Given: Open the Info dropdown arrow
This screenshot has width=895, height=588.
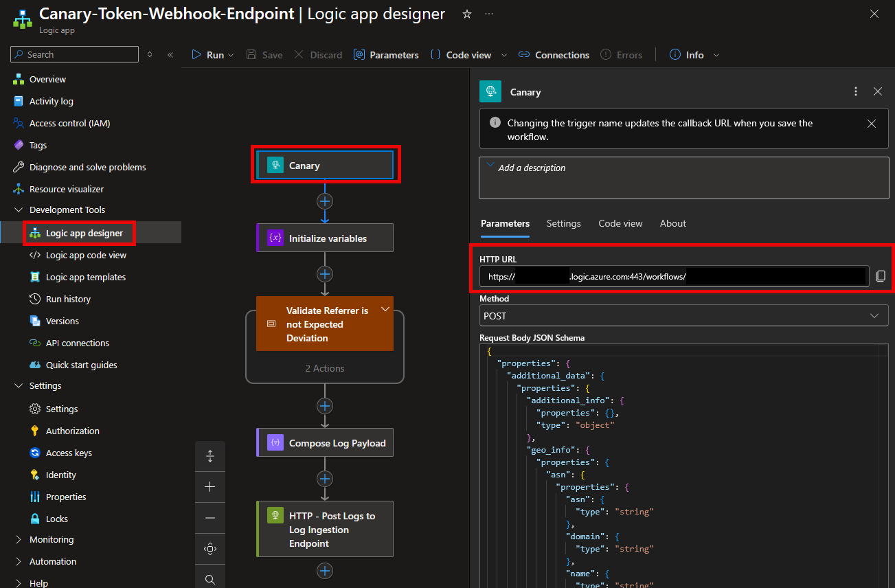Looking at the screenshot, I should pos(716,55).
